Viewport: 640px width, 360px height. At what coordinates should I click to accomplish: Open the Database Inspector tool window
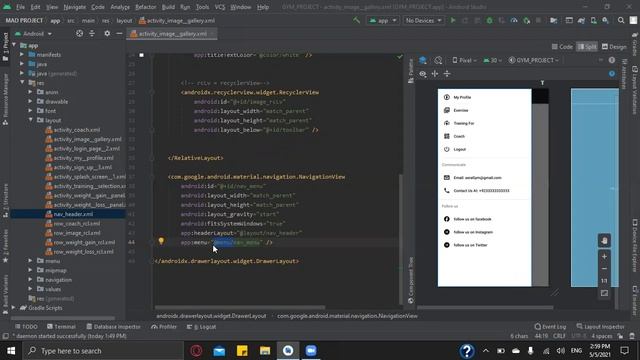point(113,327)
